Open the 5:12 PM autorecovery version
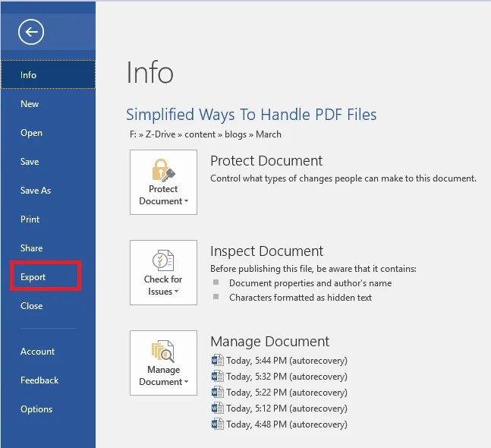Image resolution: width=491 pixels, height=448 pixels. coord(288,409)
